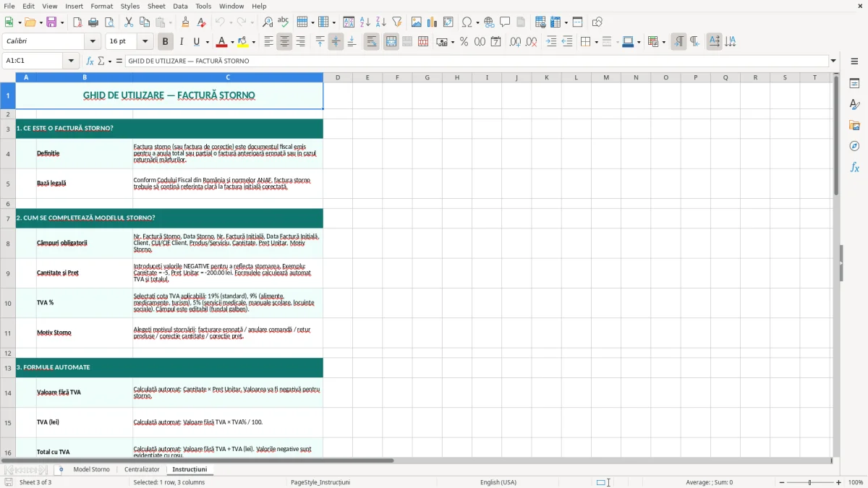Select row 9 header
This screenshot has height=488, width=868.
(8, 273)
